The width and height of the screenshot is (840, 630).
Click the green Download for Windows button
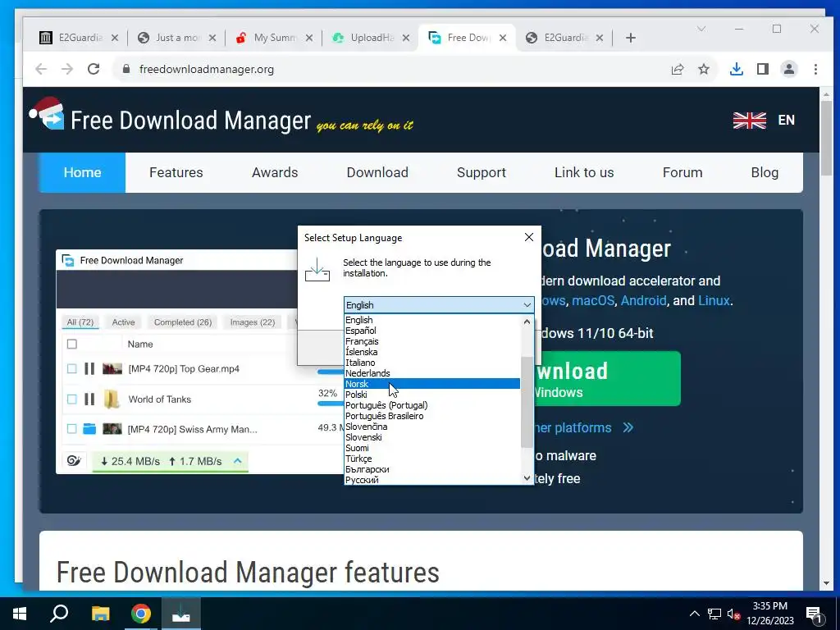click(x=610, y=379)
